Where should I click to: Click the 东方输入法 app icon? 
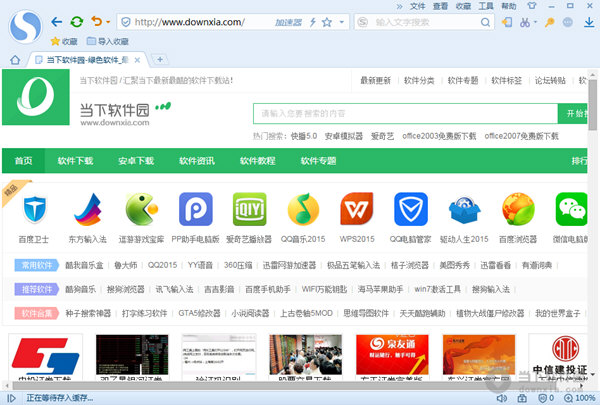pyautogui.click(x=88, y=209)
